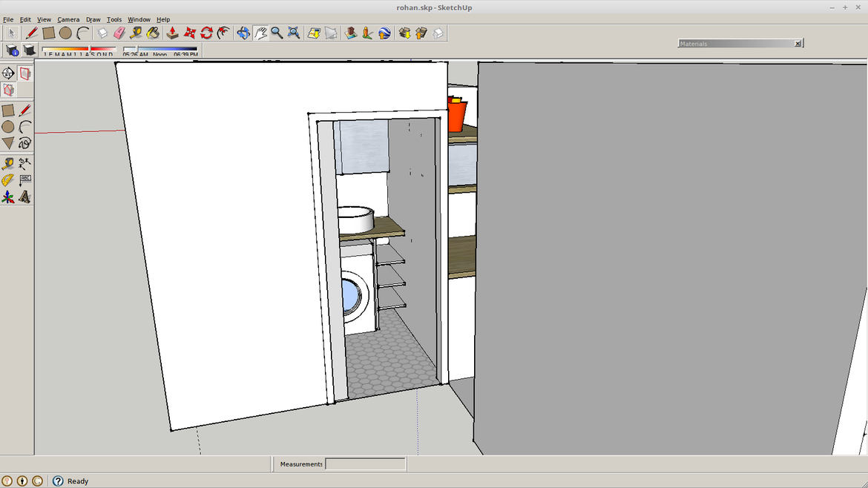
Task: Open the Shadow Settings dialog icon
Action: (12, 50)
